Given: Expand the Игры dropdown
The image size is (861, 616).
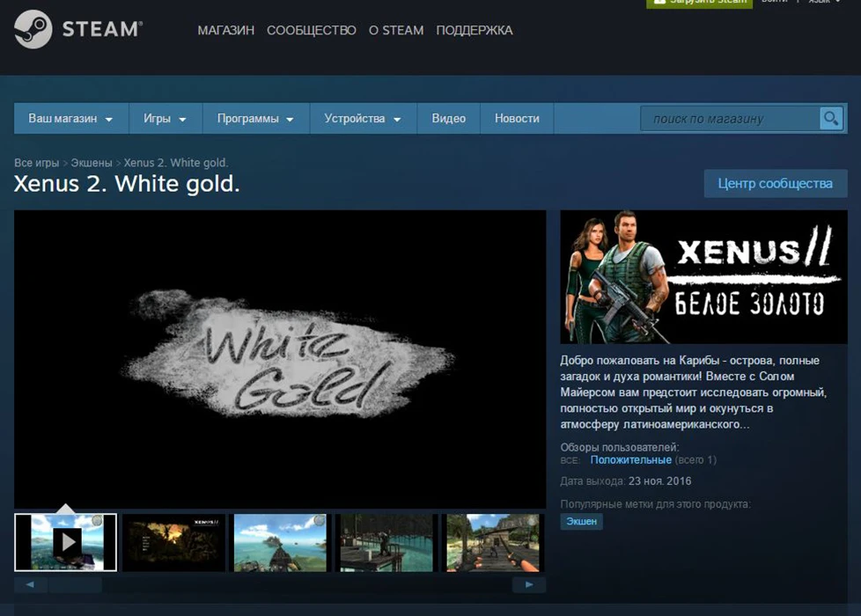Looking at the screenshot, I should tap(166, 118).
